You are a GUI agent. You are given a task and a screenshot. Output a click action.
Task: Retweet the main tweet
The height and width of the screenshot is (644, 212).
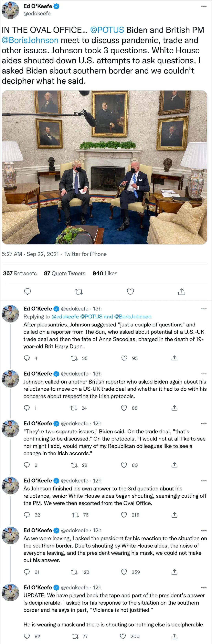[79, 291]
